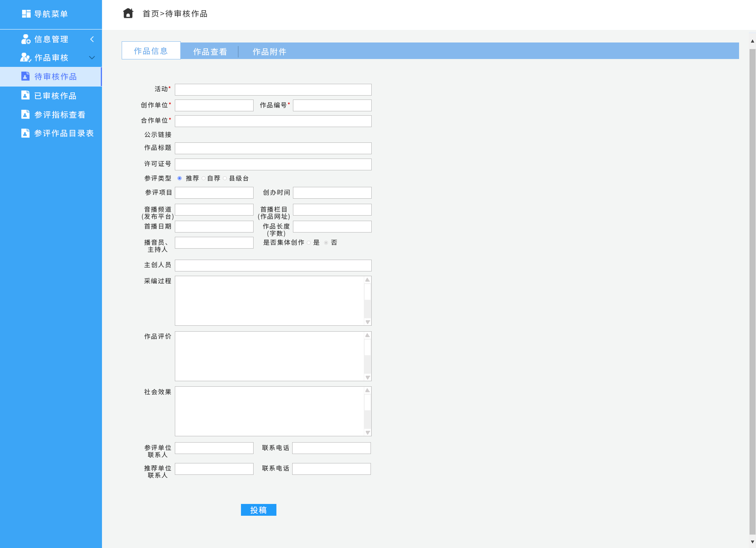
Task: Click the 信息管理 user-gear icon
Action: pos(26,39)
